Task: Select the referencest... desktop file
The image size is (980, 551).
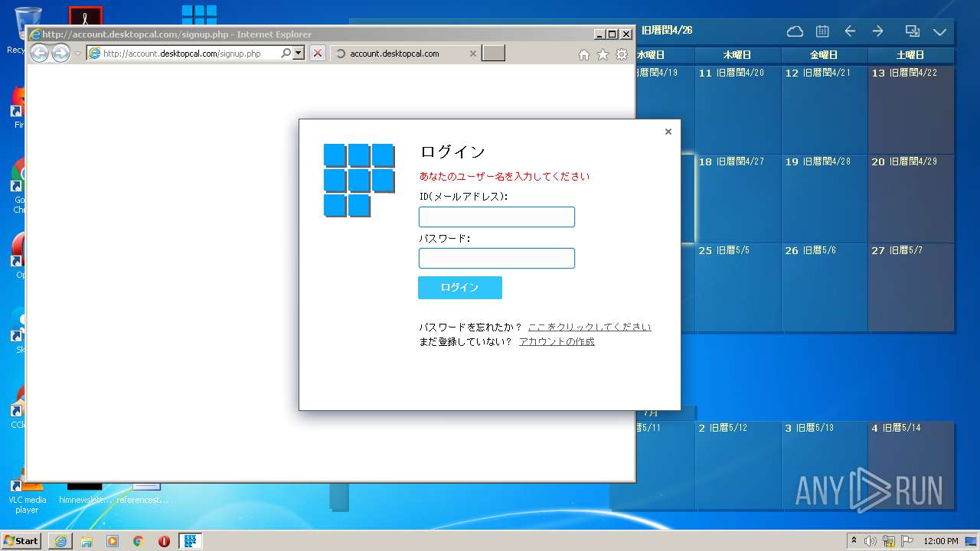Action: coord(143,494)
